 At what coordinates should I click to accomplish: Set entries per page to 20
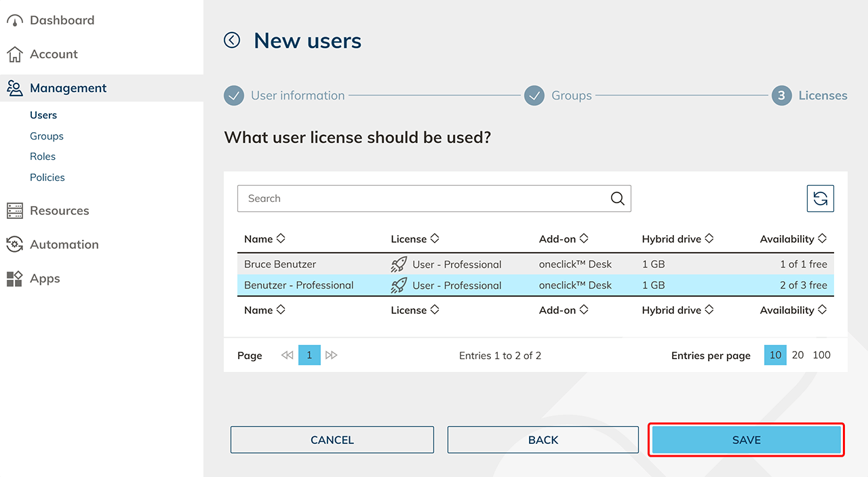pyautogui.click(x=798, y=355)
